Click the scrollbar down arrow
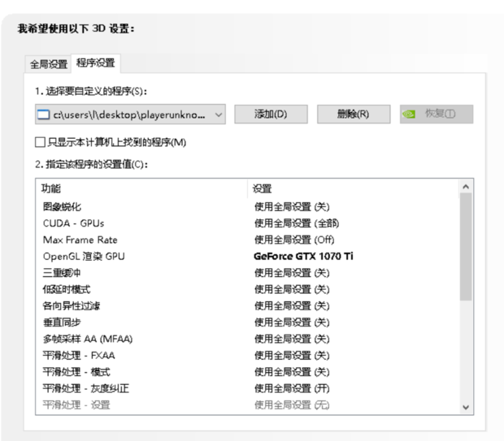The height and width of the screenshot is (441, 504). pos(466,407)
